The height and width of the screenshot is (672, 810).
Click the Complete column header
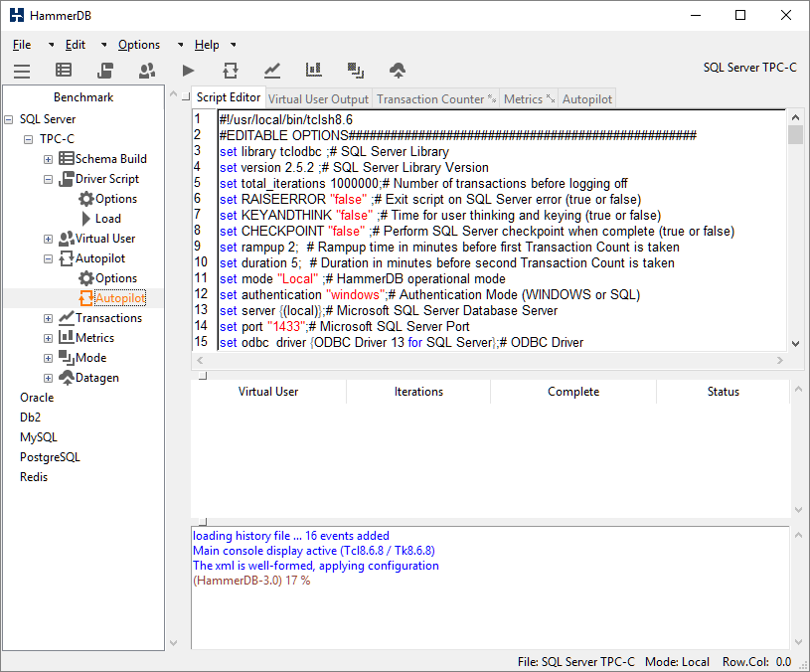(573, 392)
